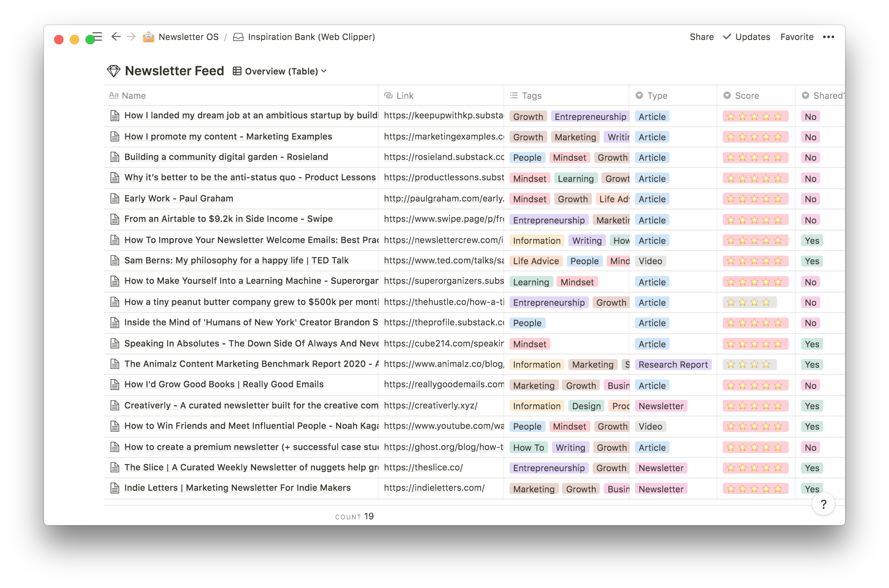Open the Name column header menu
Viewport: 889px width, 588px height.
(x=241, y=95)
